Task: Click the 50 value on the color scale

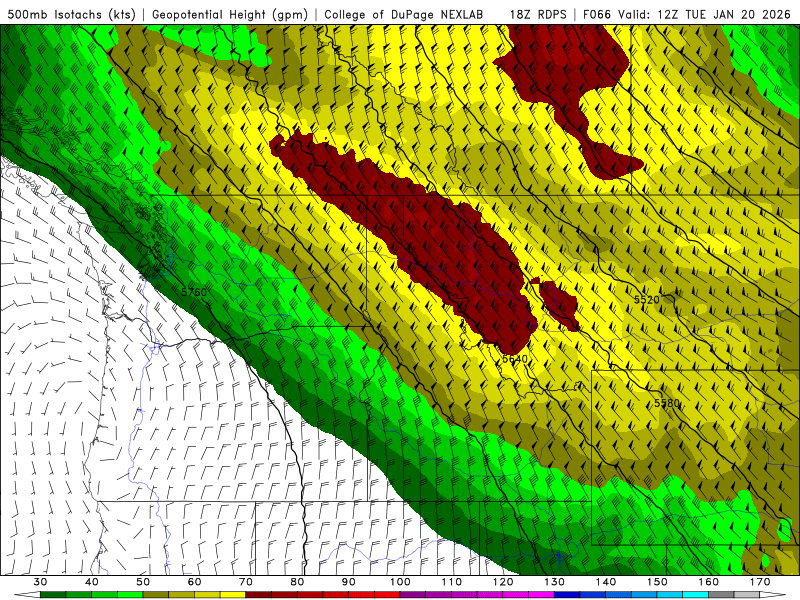Action: (143, 582)
